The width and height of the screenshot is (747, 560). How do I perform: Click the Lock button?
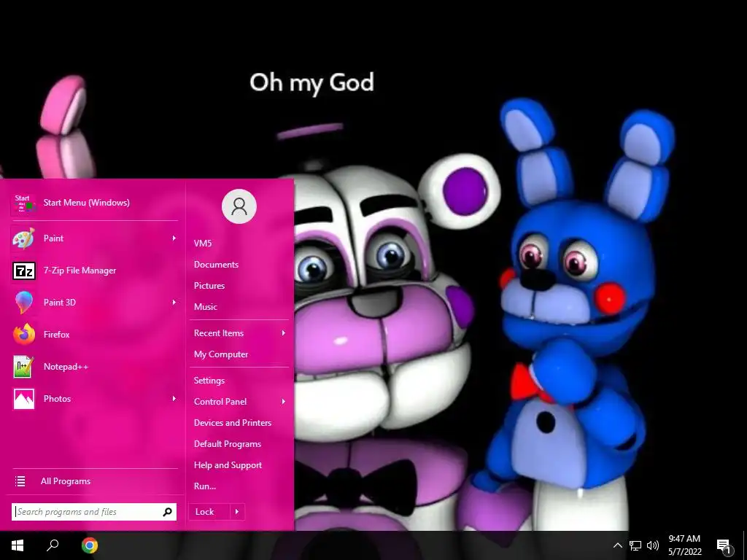pyautogui.click(x=209, y=512)
